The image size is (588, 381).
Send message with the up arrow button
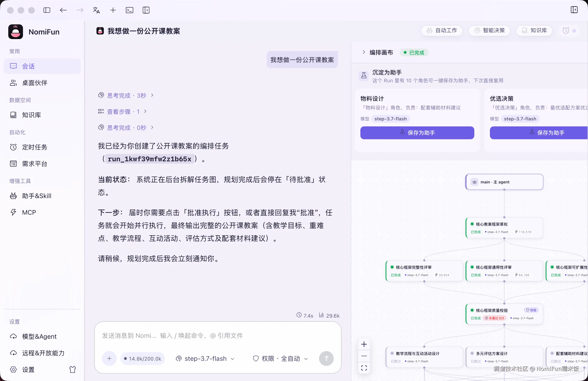click(x=326, y=358)
